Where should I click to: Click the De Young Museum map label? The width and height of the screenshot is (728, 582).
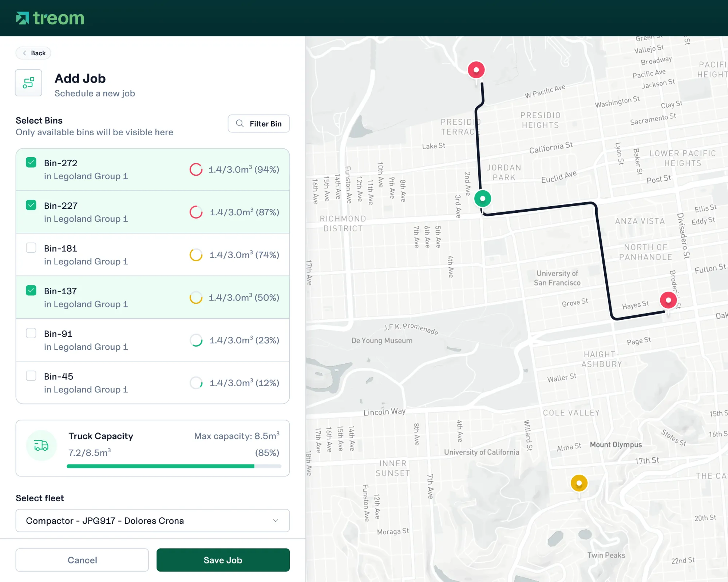point(382,340)
